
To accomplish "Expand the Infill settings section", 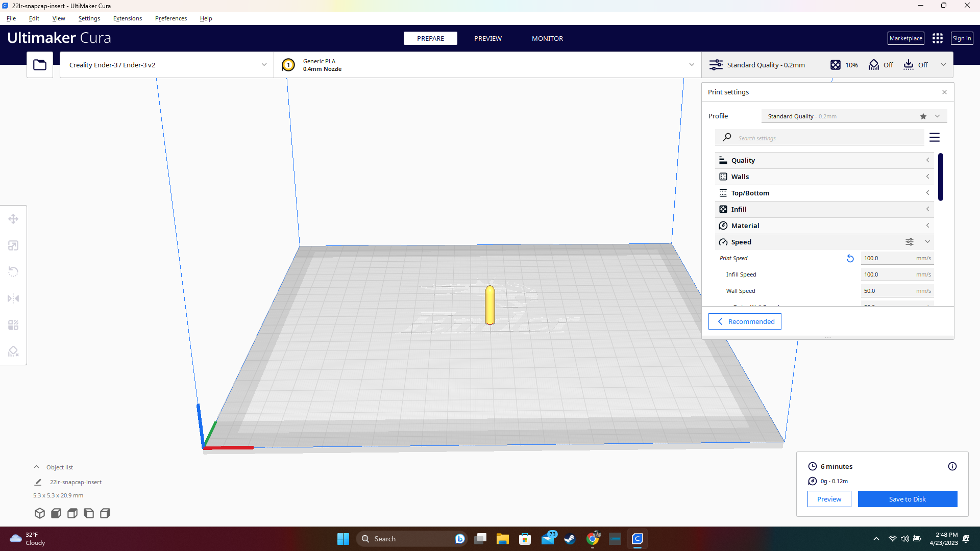I will (x=824, y=209).
